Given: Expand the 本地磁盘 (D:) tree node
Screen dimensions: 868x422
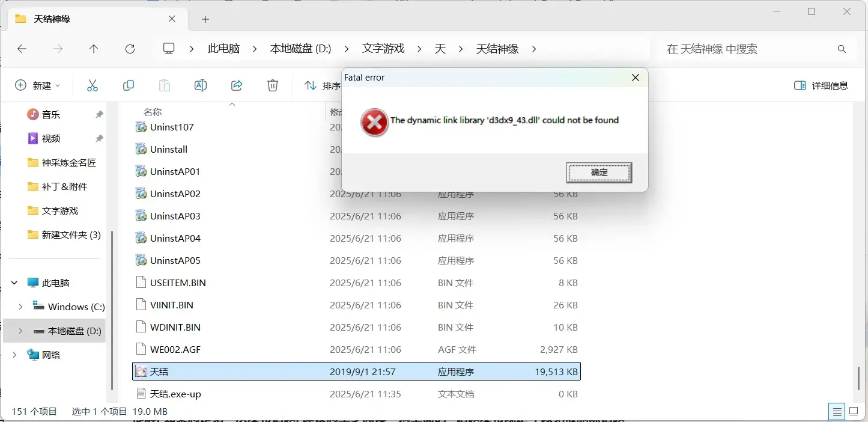Looking at the screenshot, I should coord(21,331).
